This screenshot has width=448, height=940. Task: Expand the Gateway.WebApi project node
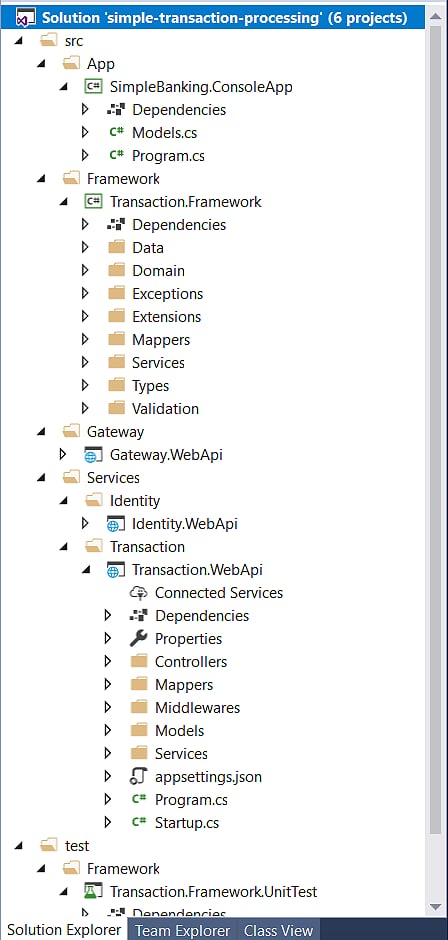[x=62, y=454]
